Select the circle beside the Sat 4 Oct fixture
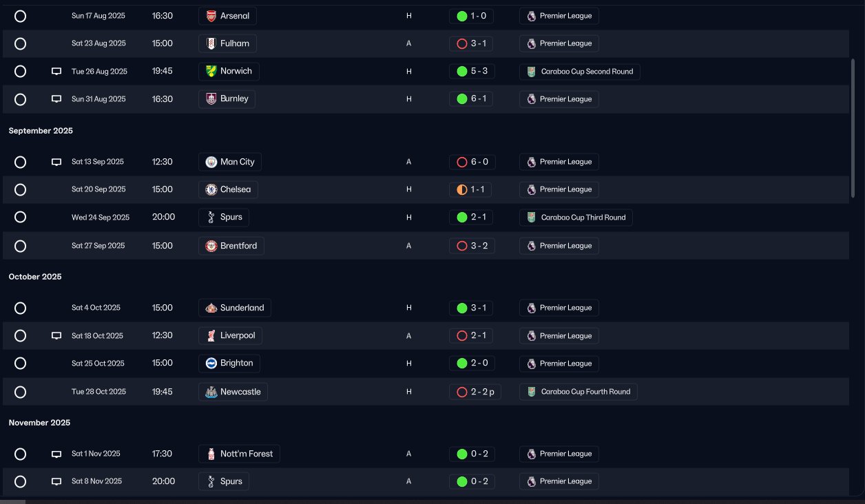Image resolution: width=865 pixels, height=504 pixels. [20, 308]
